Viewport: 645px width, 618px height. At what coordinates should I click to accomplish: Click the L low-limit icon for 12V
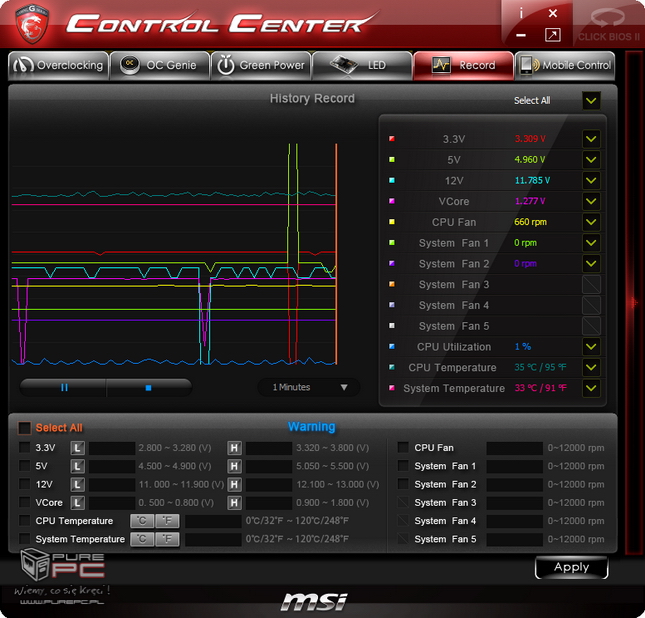click(77, 484)
